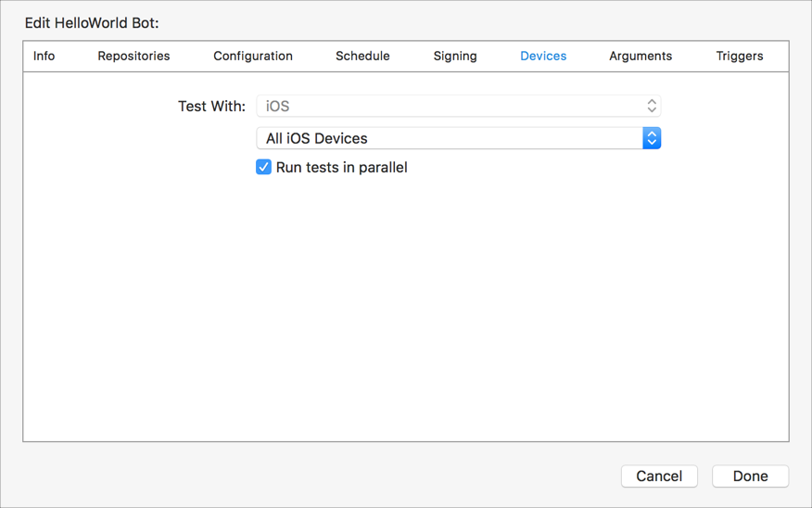This screenshot has width=812, height=508.
Task: Click the gray iOS popup stepper arrows
Action: [x=652, y=107]
